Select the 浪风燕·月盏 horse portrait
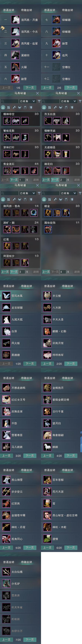The image size is (82, 644). [x=15, y=20]
